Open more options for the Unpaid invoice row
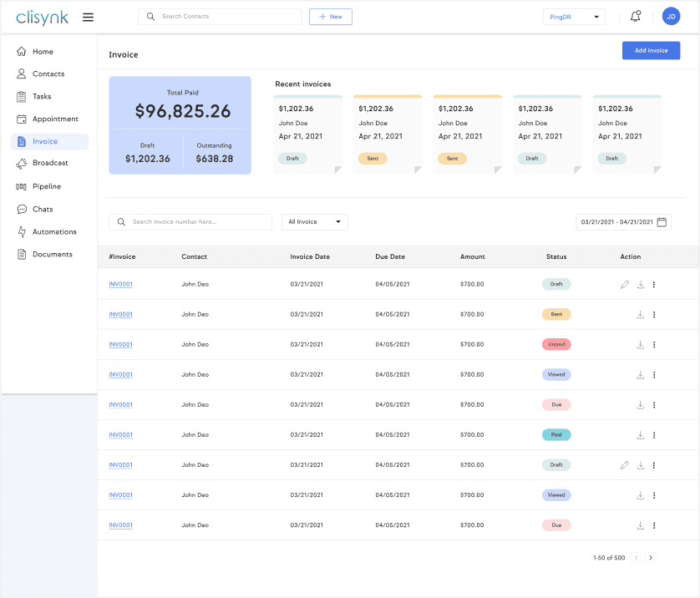This screenshot has height=598, width=700. pyautogui.click(x=654, y=345)
